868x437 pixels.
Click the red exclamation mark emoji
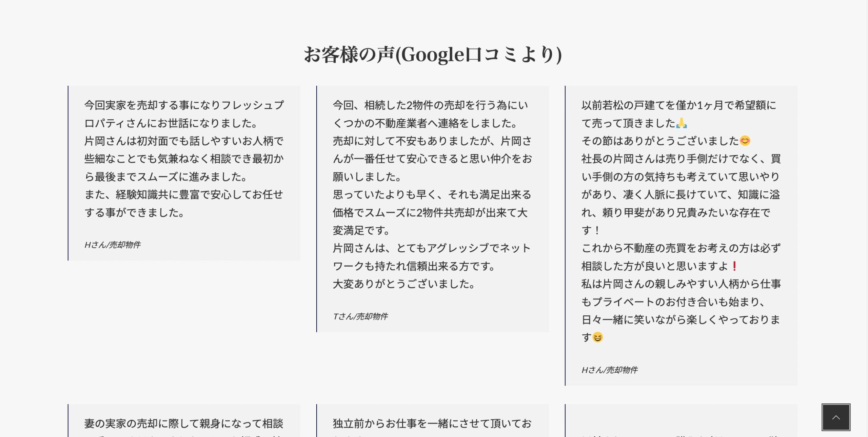(x=734, y=266)
